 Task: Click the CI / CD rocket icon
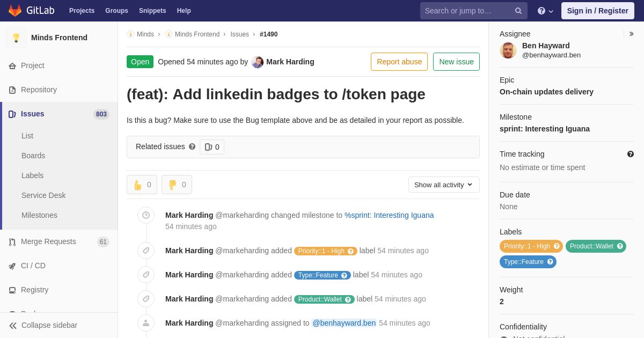point(12,266)
